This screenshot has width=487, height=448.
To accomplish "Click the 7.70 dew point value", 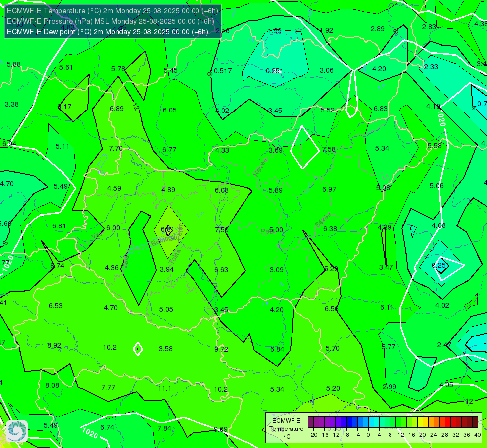I will 116,148.
